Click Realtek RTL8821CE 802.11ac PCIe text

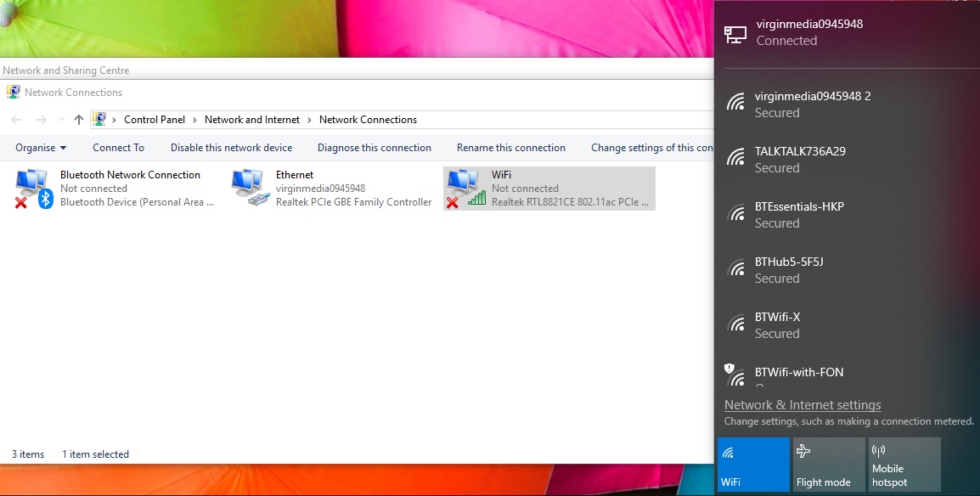pos(570,202)
